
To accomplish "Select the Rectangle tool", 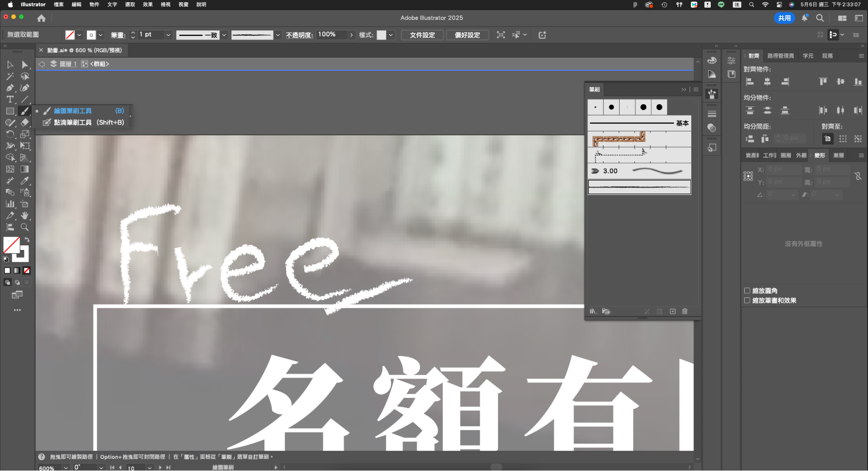I will point(10,111).
